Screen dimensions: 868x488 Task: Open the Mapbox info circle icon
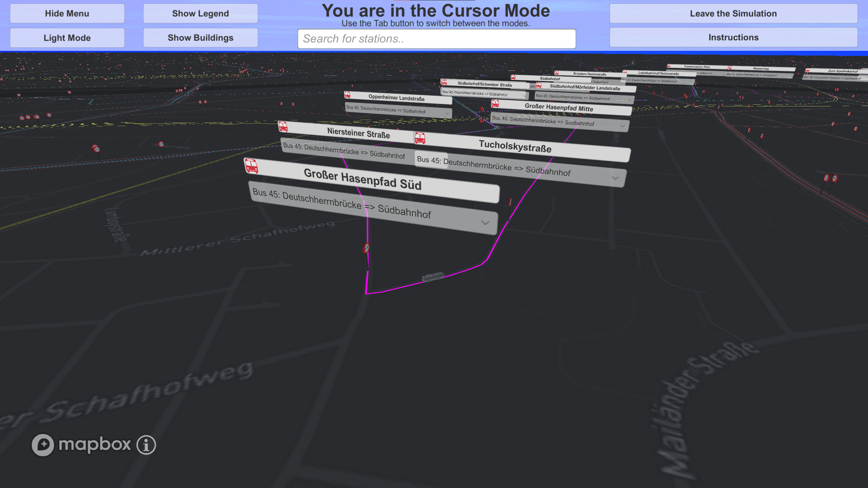tap(146, 445)
